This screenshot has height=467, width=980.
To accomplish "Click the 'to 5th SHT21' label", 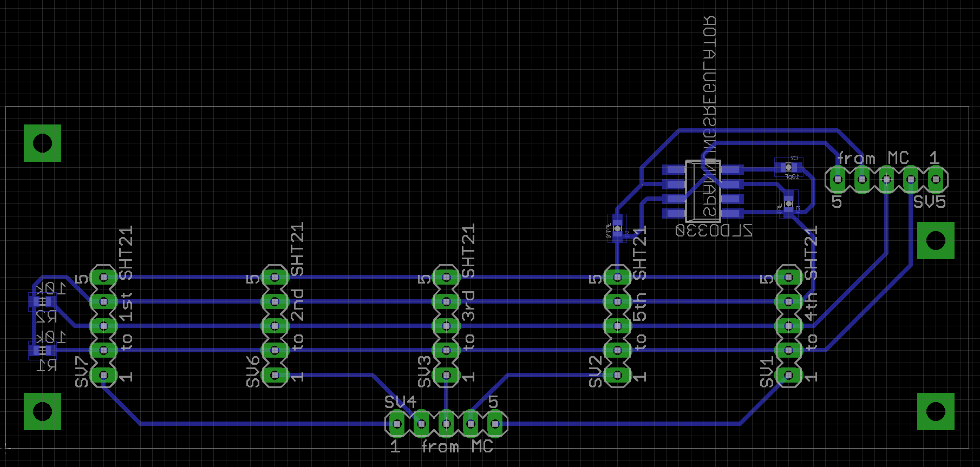I will [640, 288].
